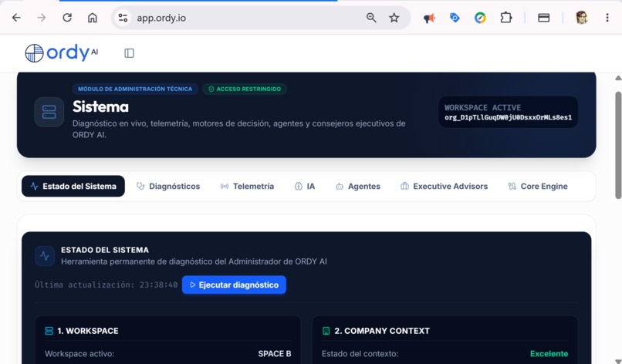Reload the app.ordy.io page
Viewport: 622px width, 364px height.
tap(67, 18)
